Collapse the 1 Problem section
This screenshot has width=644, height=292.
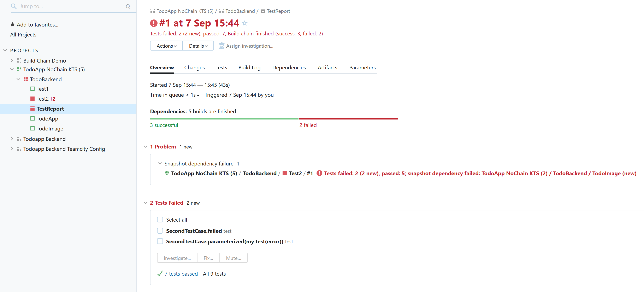(145, 147)
